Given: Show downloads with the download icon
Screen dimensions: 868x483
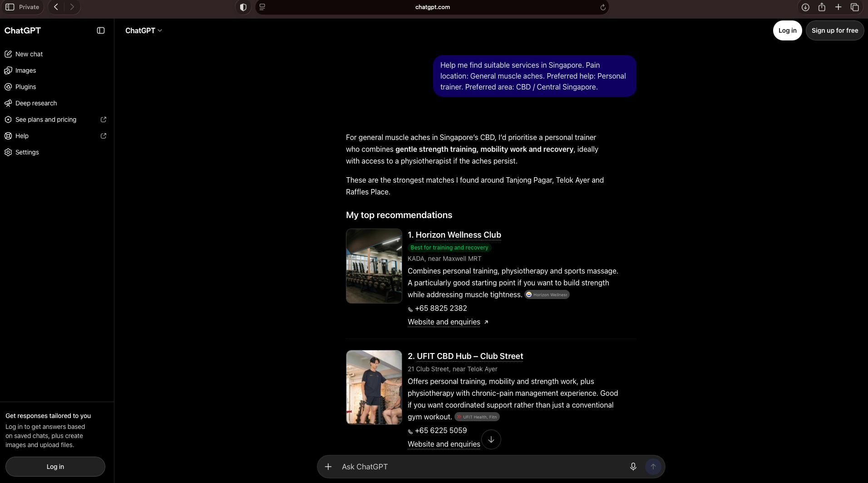Looking at the screenshot, I should [805, 7].
